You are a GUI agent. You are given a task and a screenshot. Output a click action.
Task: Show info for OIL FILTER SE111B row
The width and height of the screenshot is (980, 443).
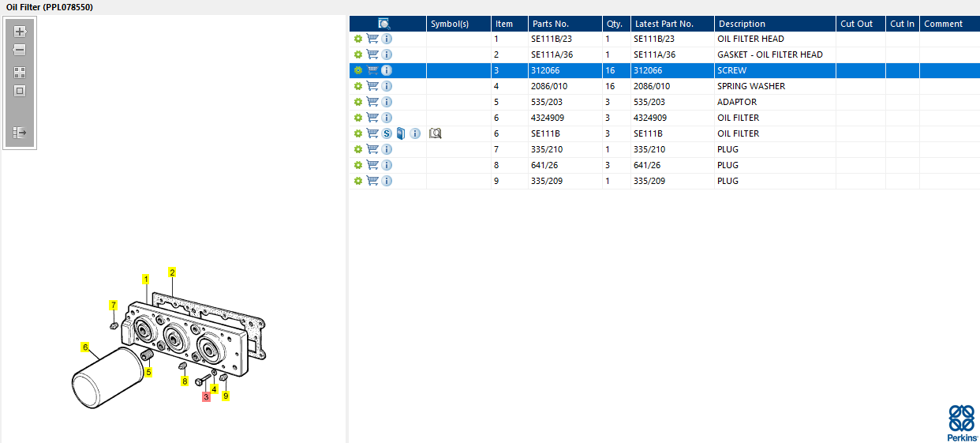[415, 133]
